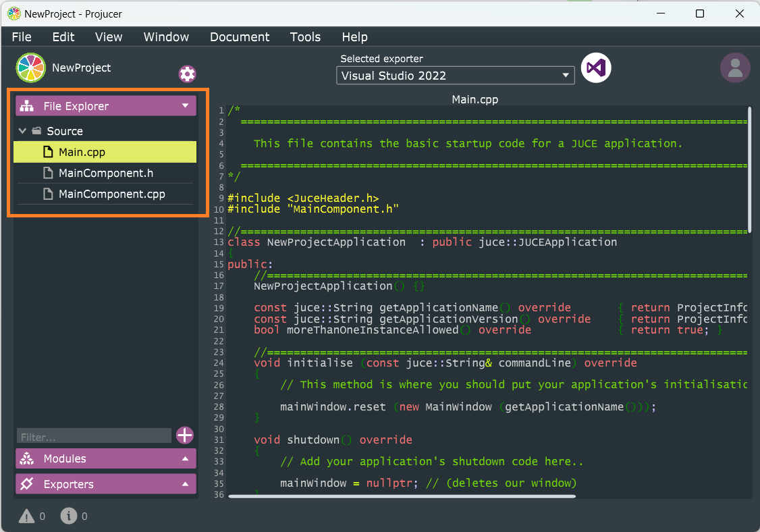Screen dimensions: 760x532
Task: Click the Exporters panel icon
Action: click(x=26, y=484)
